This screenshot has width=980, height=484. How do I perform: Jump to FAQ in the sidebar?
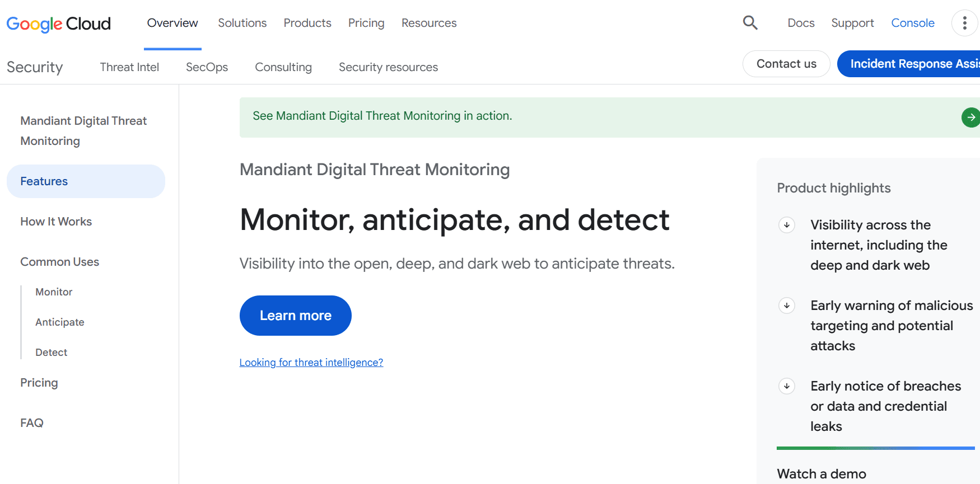point(32,423)
